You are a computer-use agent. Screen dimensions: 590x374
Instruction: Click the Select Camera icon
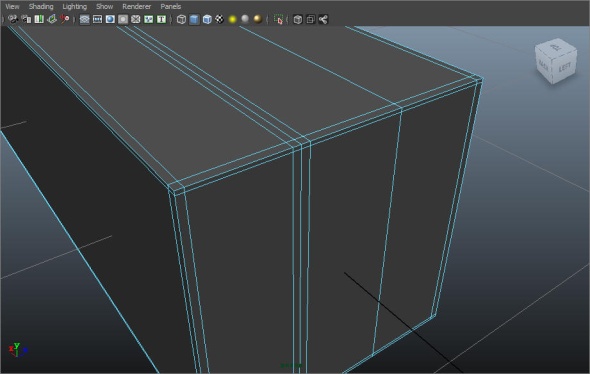pos(13,19)
